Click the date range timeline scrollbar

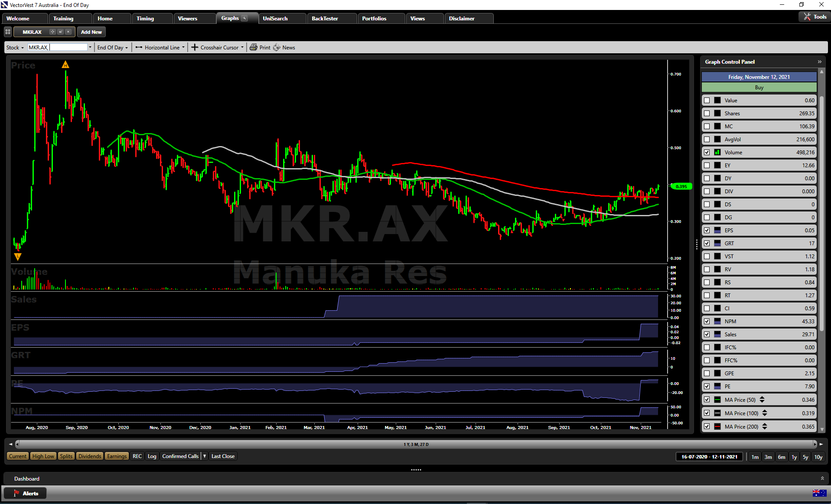416,444
